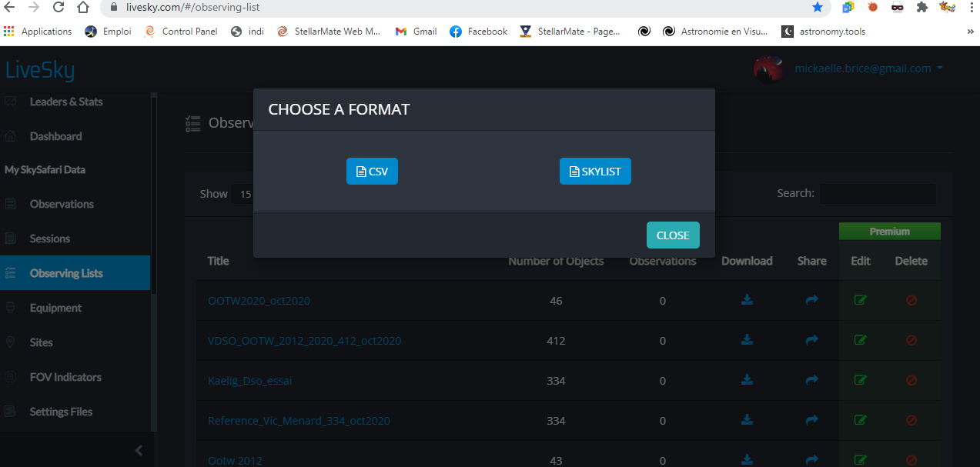
Task: Open the Astronomie en Visu... bookmark
Action: [x=715, y=32]
